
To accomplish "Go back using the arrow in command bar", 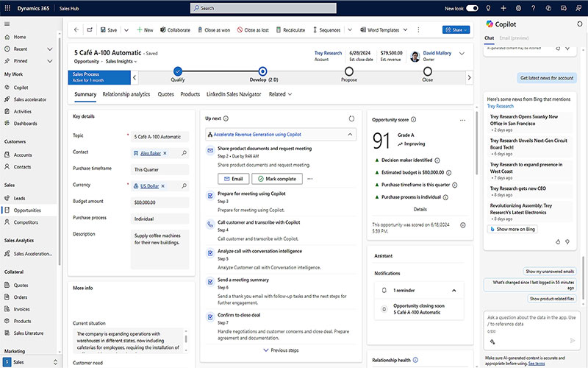I will point(76,29).
